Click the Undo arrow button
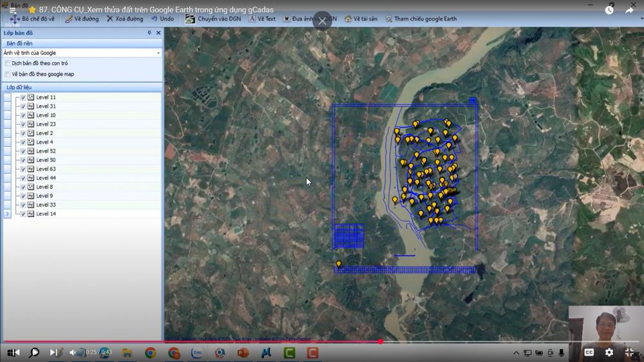Viewport: 644px width, 362px height. pyautogui.click(x=163, y=19)
